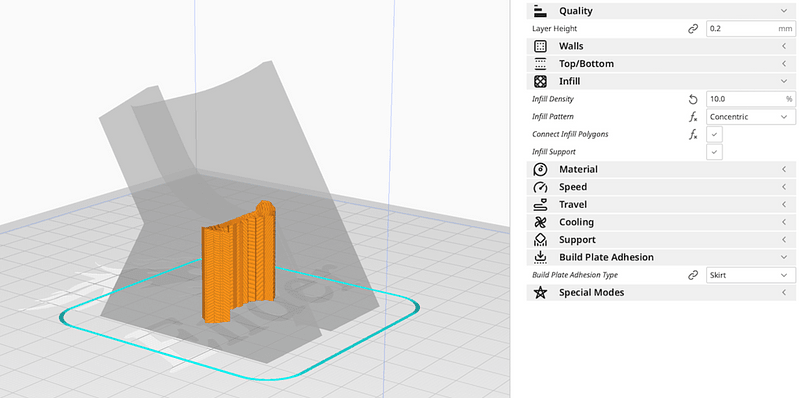Image resolution: width=800 pixels, height=398 pixels.
Task: Click the Infill Density value field
Action: (751, 99)
